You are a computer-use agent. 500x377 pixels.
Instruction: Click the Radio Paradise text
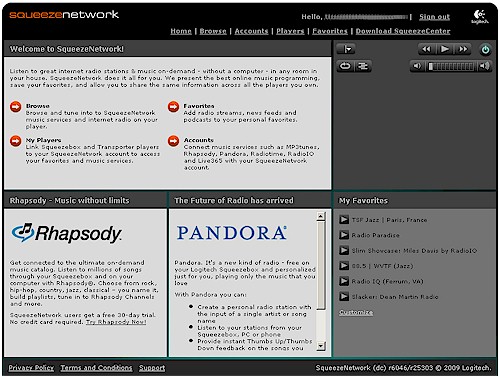click(x=375, y=235)
